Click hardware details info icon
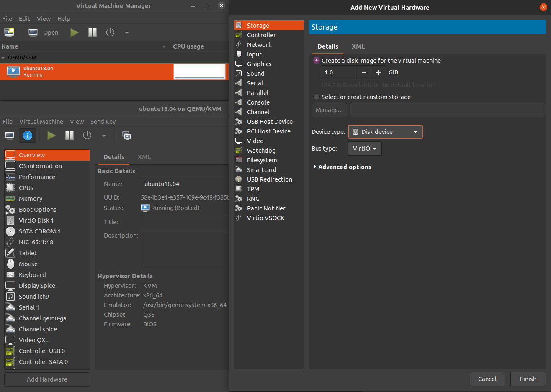The height and width of the screenshot is (392, 551). [x=28, y=136]
